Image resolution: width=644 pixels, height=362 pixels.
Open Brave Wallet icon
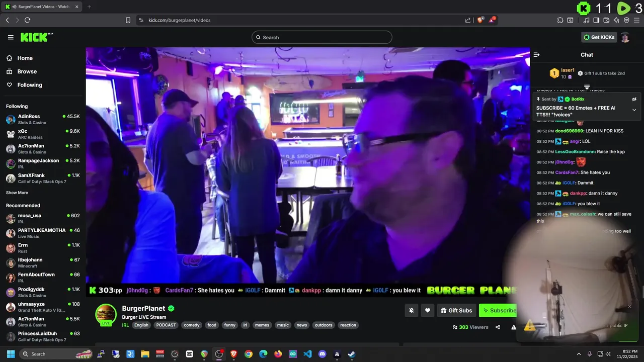tap(606, 20)
